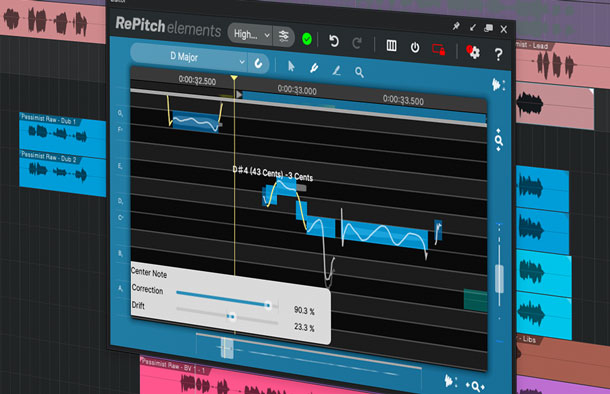Select the long vibrato note block
This screenshot has height=394, width=610.
pos(384,235)
